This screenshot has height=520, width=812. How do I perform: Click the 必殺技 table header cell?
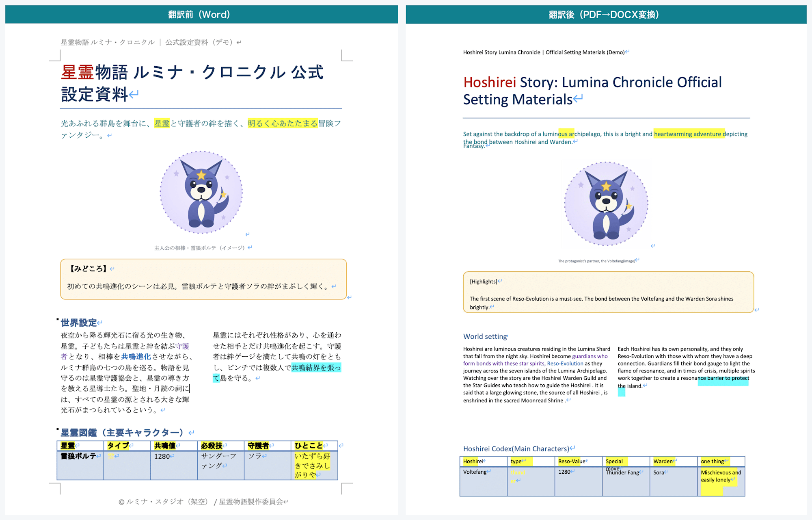(221, 446)
